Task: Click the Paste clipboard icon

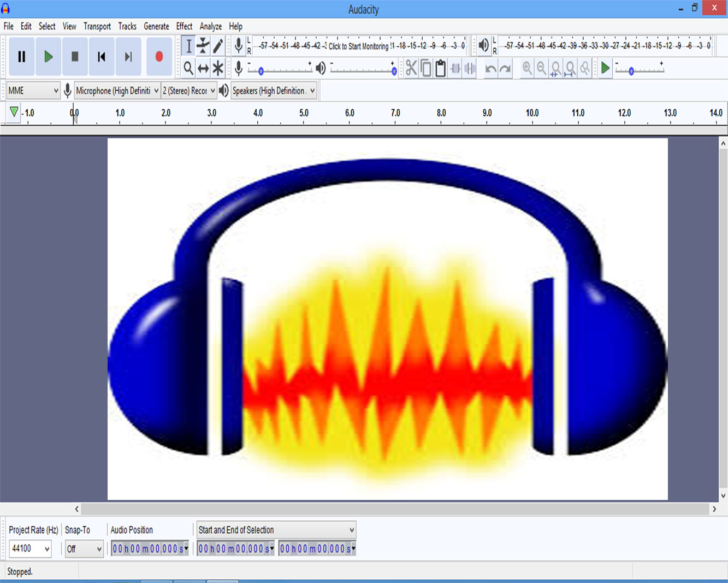Action: [441, 68]
